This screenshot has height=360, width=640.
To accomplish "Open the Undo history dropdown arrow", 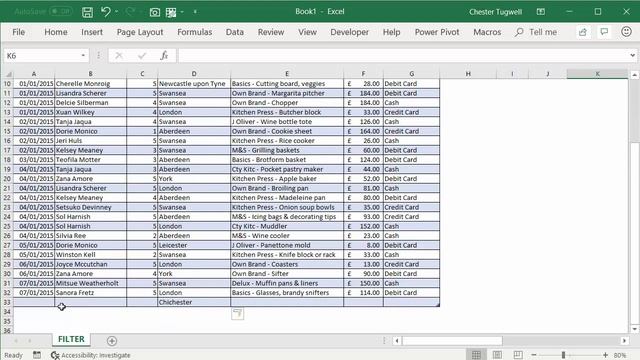I will tap(117, 12).
